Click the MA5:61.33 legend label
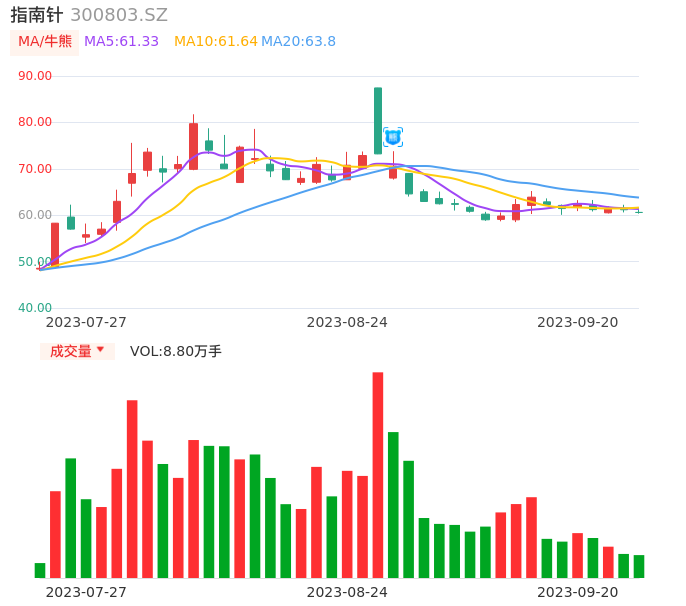The width and height of the screenshot is (686, 606). point(121,42)
